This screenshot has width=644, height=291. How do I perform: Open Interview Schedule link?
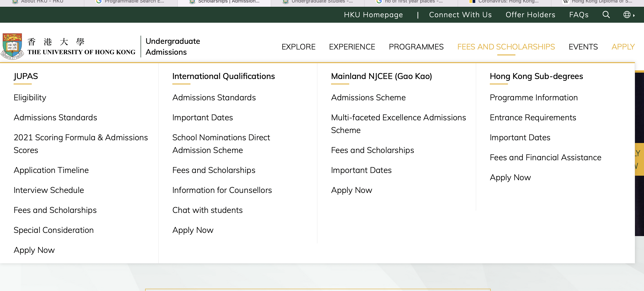(49, 190)
